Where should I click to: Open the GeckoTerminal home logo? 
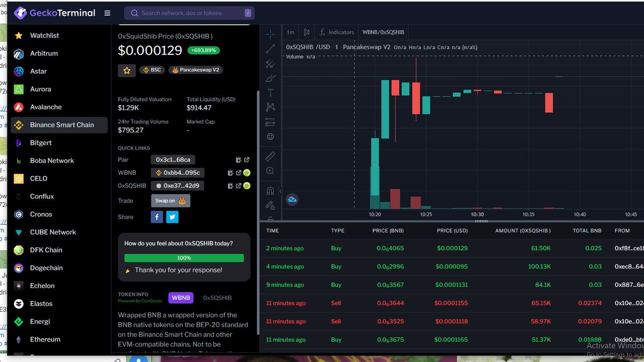(x=54, y=12)
